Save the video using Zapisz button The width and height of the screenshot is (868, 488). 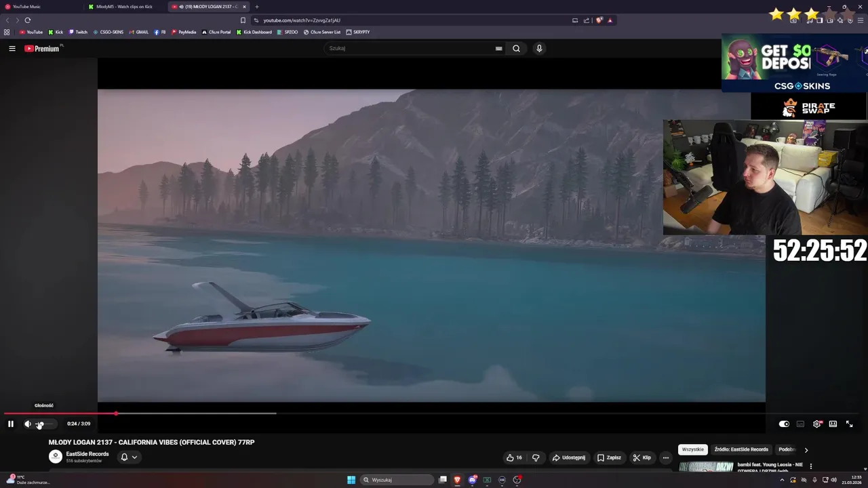[x=609, y=457]
